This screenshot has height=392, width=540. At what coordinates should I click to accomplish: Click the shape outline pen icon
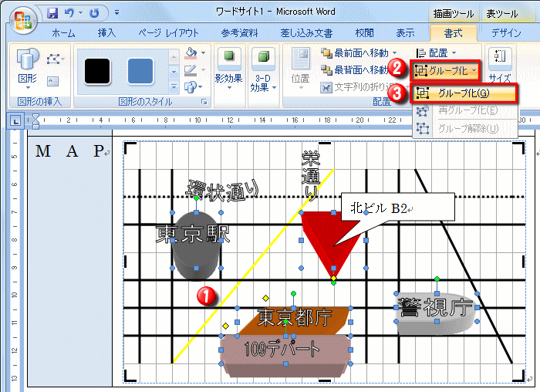[x=190, y=70]
